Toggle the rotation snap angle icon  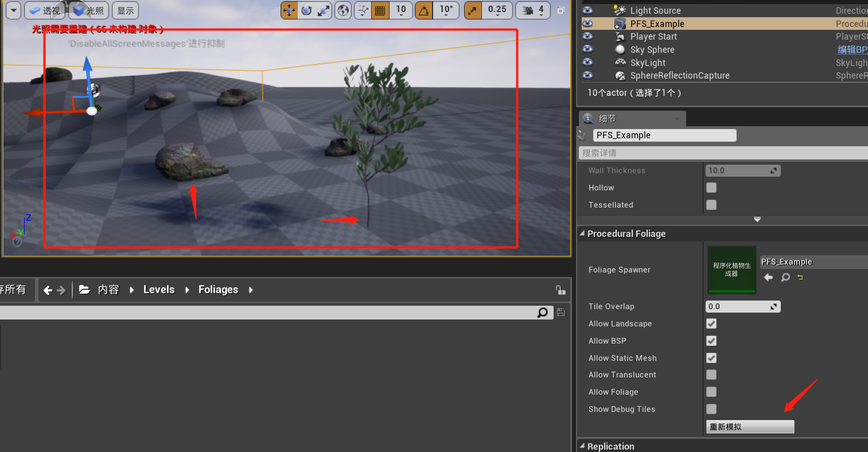[x=423, y=10]
